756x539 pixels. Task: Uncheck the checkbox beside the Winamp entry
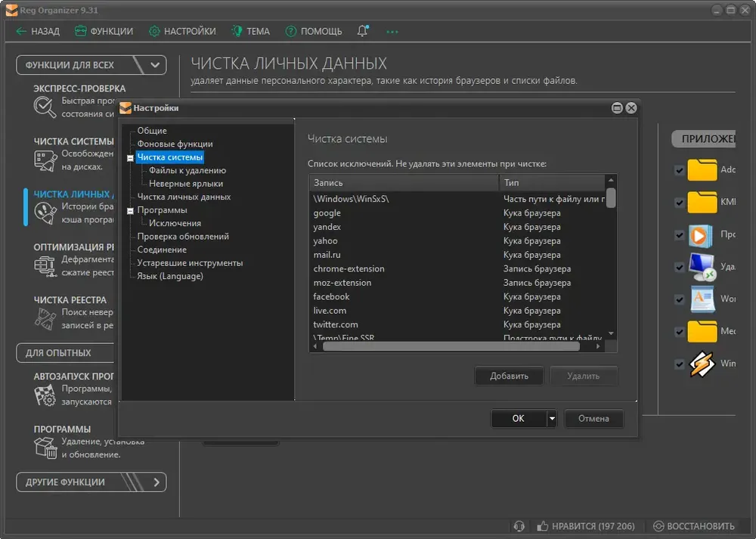pos(680,364)
